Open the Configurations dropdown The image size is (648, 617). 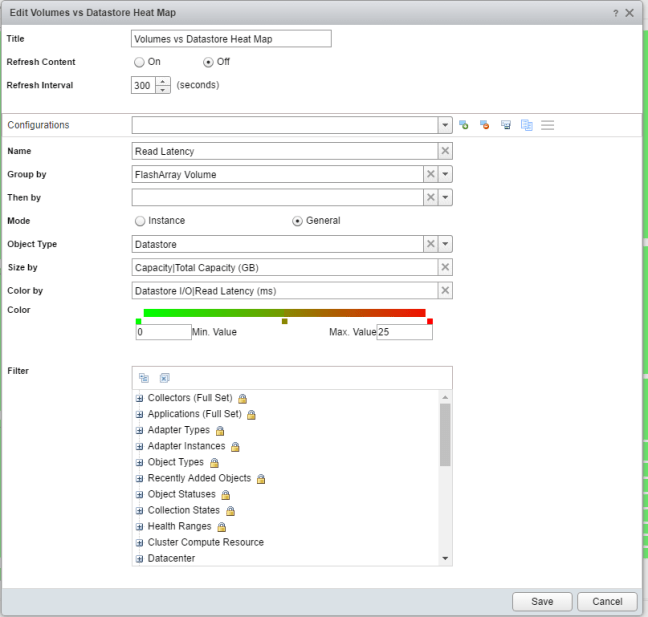[x=445, y=125]
